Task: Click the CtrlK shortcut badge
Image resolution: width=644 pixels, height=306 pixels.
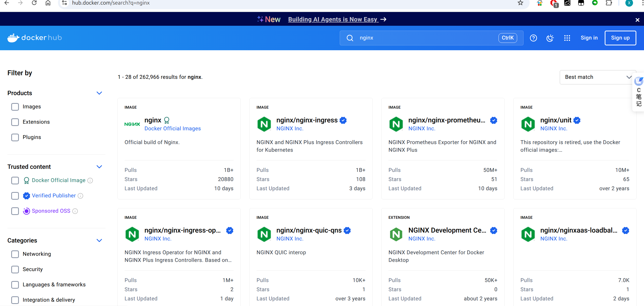Action: coord(507,38)
